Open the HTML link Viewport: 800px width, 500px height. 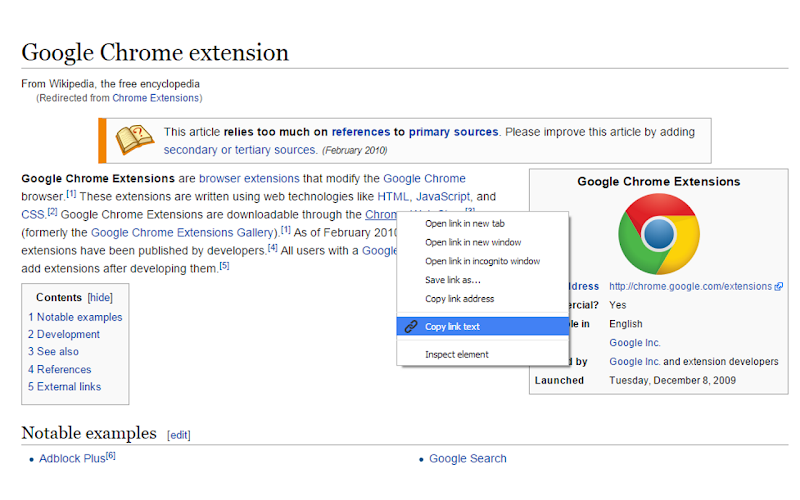[x=393, y=196]
